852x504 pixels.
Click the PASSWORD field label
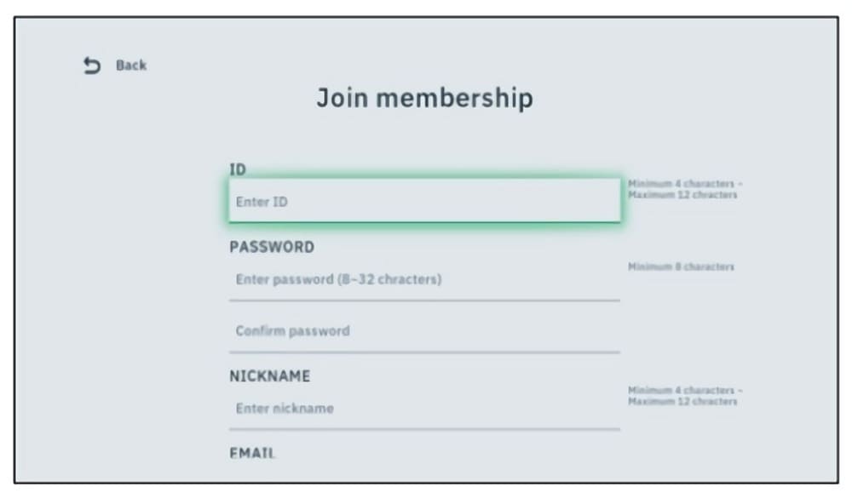(x=272, y=247)
